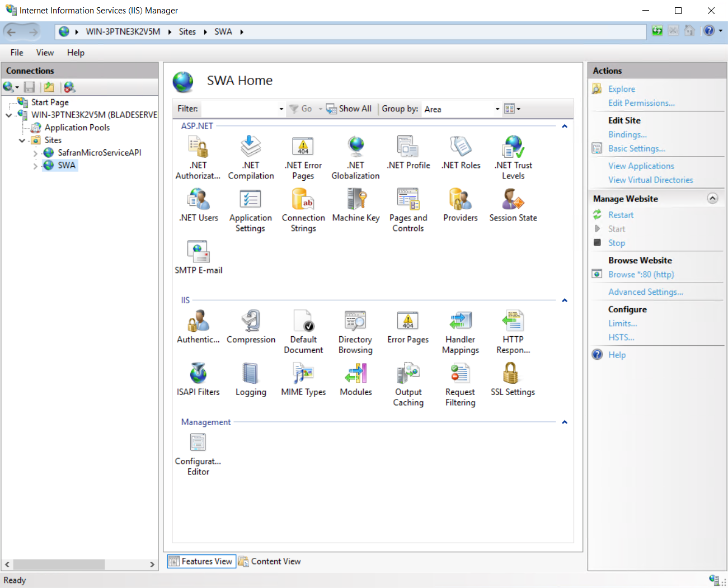The image size is (728, 588).
Task: Click the Bindings... link
Action: [x=627, y=134]
